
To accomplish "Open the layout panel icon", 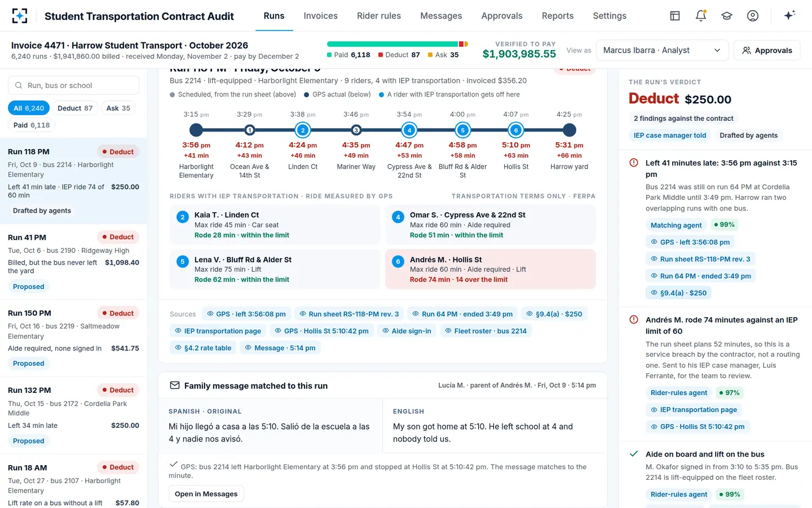I will coord(675,16).
